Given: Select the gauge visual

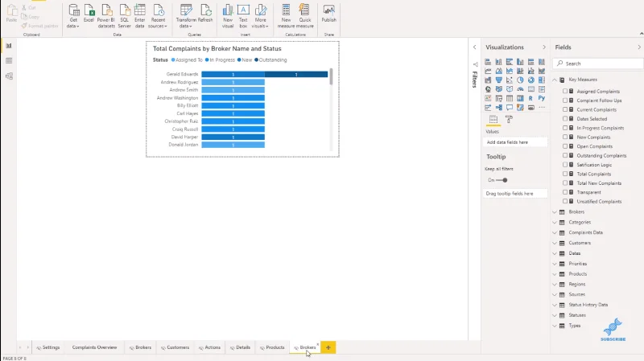Looking at the screenshot, I should click(520, 89).
